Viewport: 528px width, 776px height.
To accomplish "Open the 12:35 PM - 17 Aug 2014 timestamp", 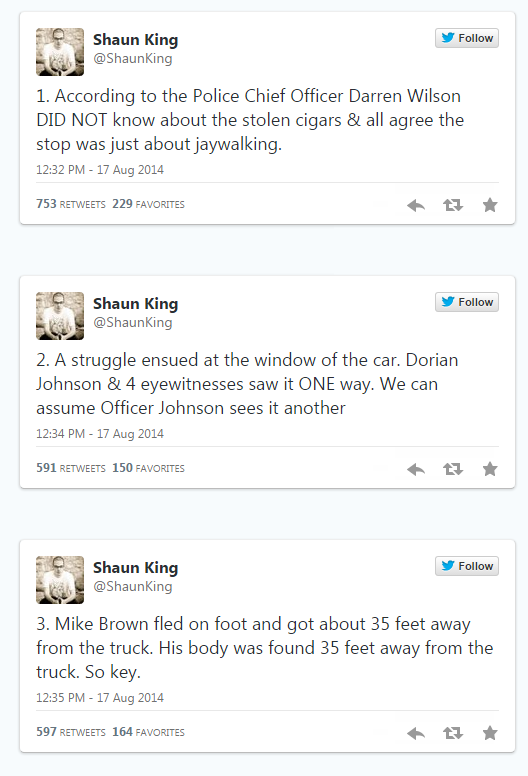I will pyautogui.click(x=99, y=698).
